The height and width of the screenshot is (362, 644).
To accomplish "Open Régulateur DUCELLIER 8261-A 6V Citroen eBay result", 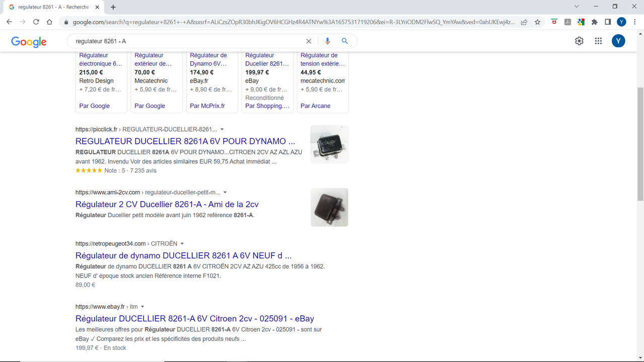I will click(x=195, y=319).
